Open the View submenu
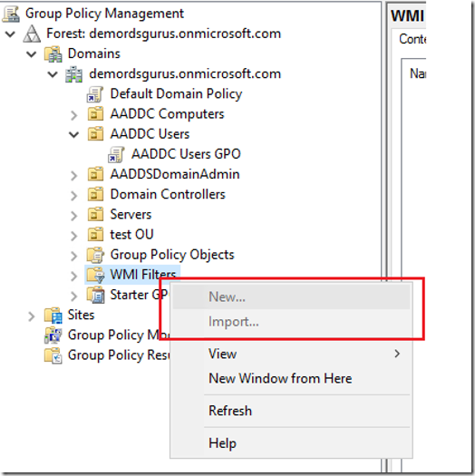The height and width of the screenshot is (476, 475). coord(291,354)
